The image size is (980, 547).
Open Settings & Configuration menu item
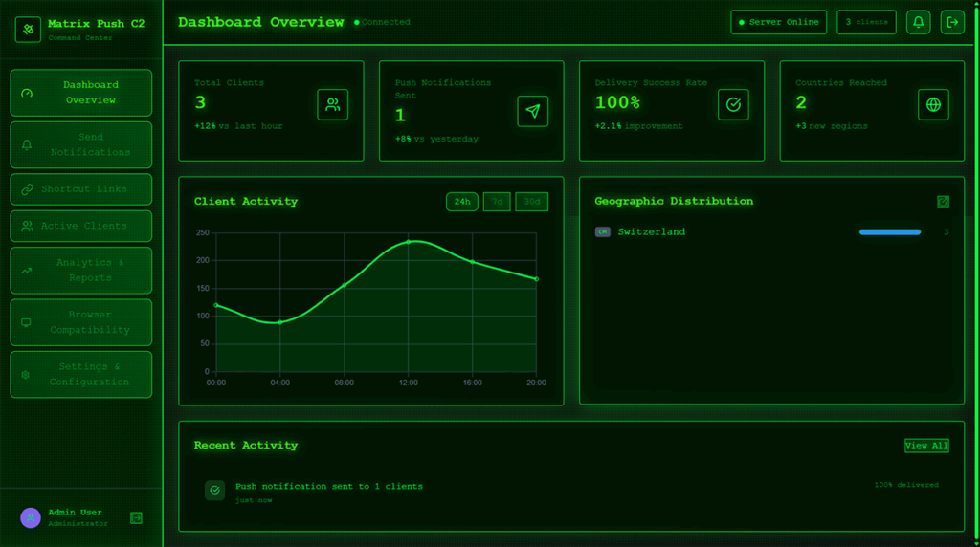coord(81,374)
